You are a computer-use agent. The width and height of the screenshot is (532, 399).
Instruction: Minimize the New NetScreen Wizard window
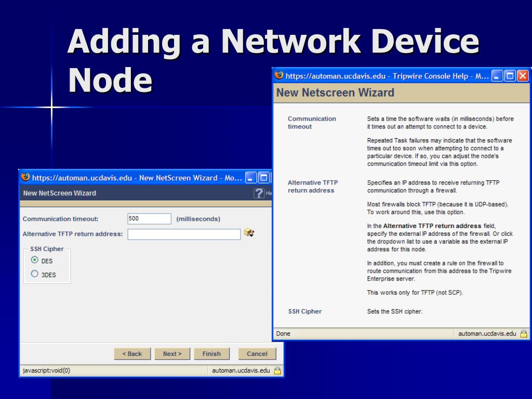click(x=251, y=178)
